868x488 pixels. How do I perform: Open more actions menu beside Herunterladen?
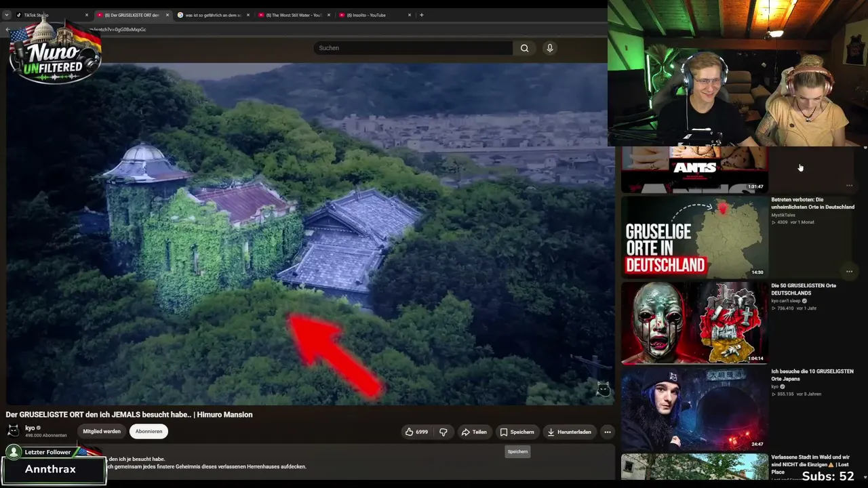(608, 432)
